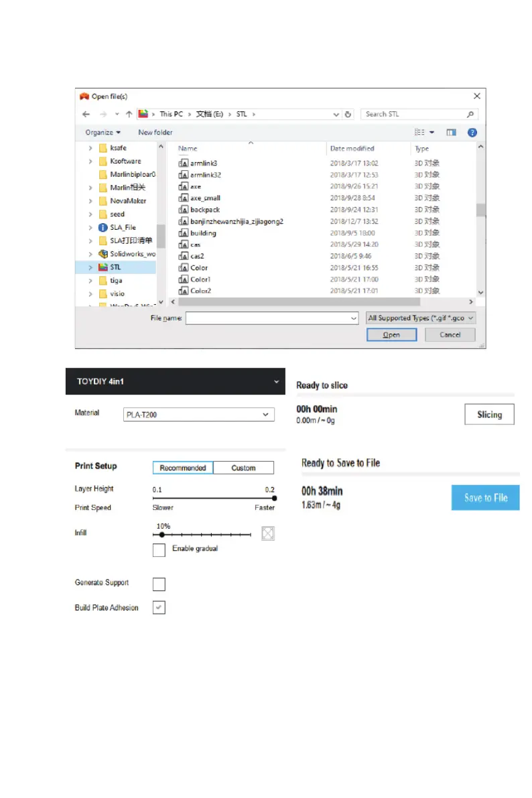Open view options dropdown arrow
This screenshot has width=532, height=798.
tap(431, 132)
